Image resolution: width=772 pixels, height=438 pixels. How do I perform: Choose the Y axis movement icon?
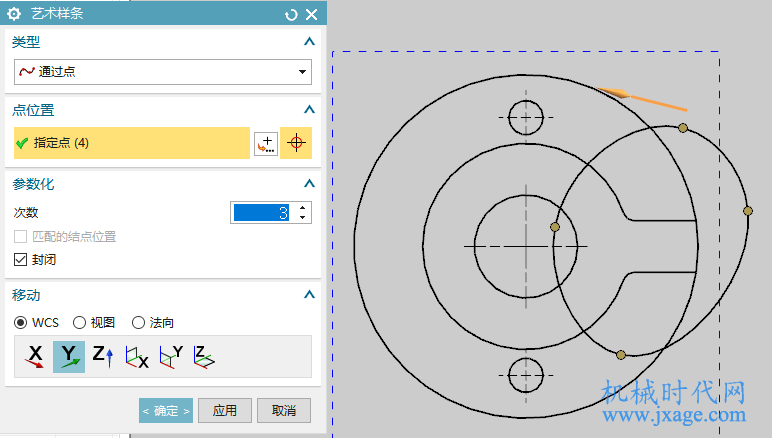tap(69, 357)
